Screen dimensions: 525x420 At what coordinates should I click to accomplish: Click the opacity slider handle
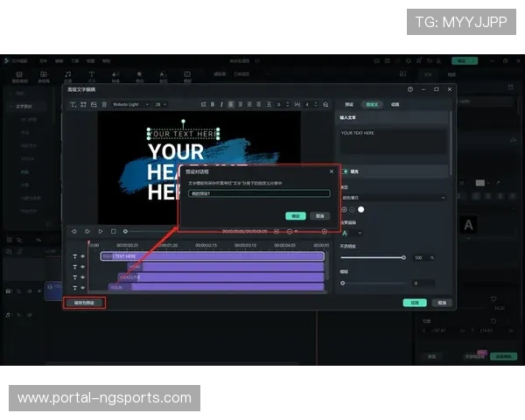tap(403, 257)
